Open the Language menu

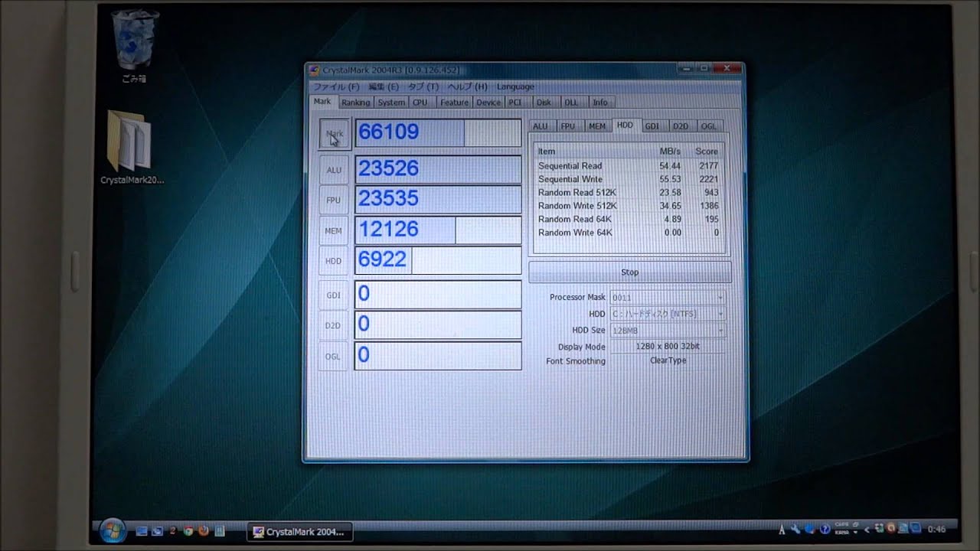click(x=515, y=87)
